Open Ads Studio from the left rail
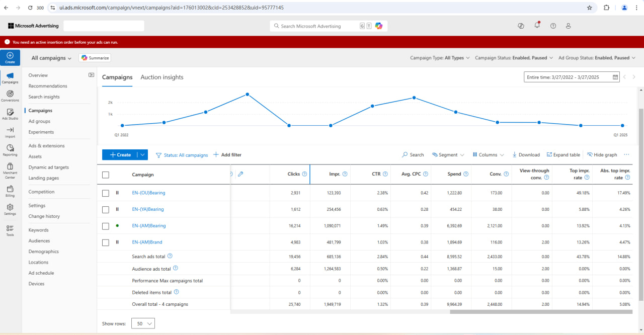644x335 pixels. click(x=10, y=114)
